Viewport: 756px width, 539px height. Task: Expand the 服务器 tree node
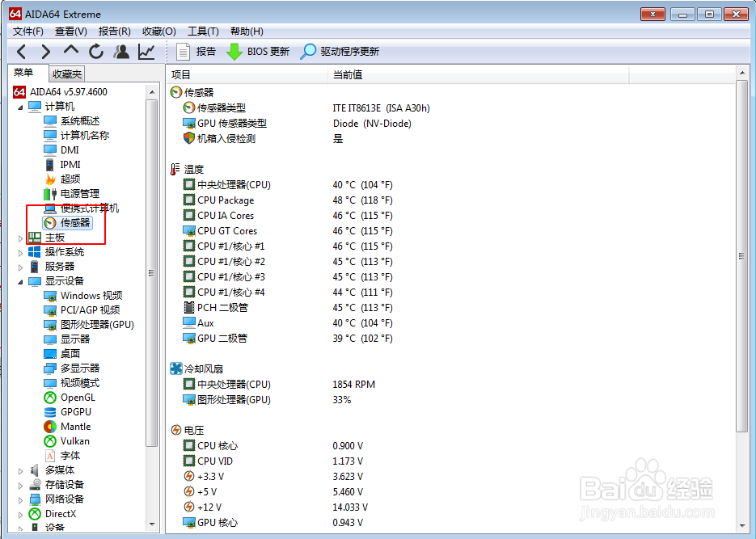point(20,267)
